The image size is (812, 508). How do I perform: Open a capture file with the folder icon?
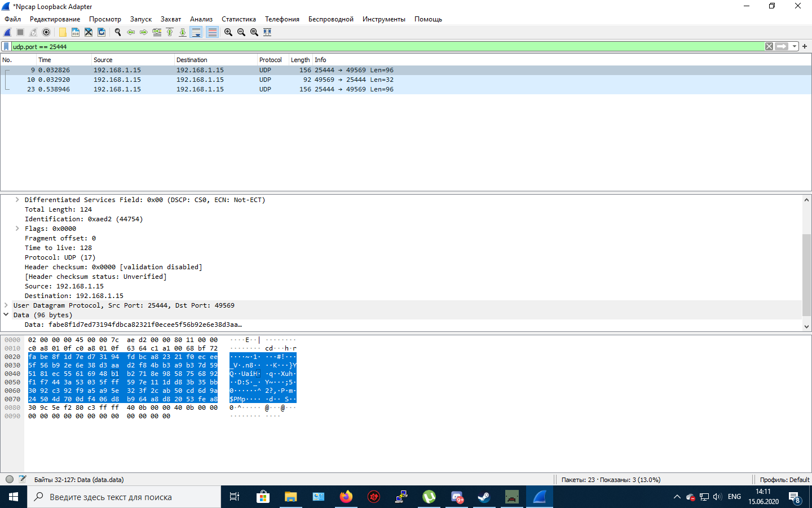pos(63,32)
